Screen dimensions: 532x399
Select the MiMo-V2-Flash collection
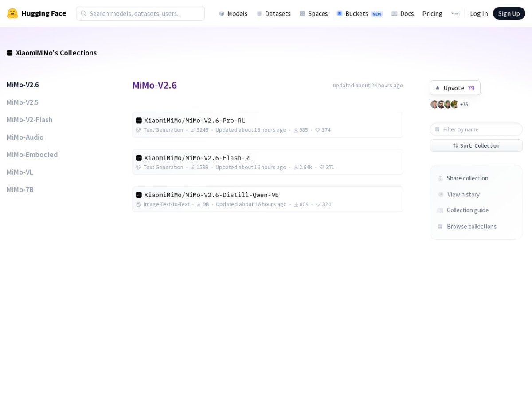point(29,120)
